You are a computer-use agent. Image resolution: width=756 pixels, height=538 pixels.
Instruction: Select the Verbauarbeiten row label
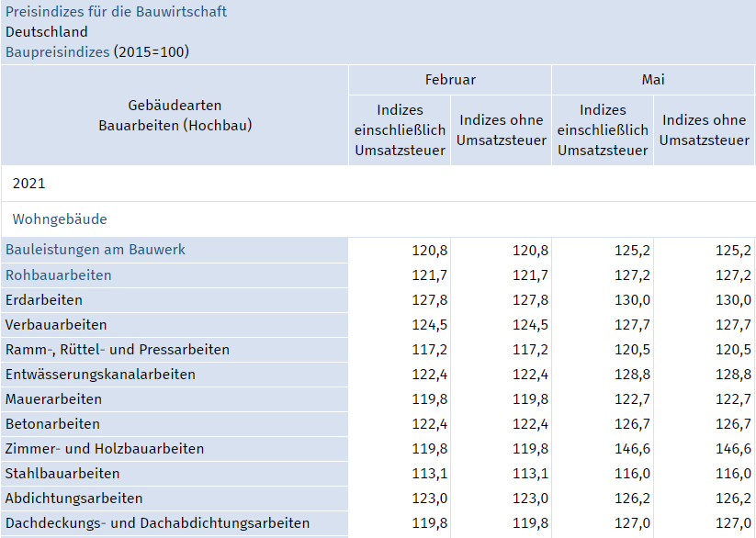point(56,325)
